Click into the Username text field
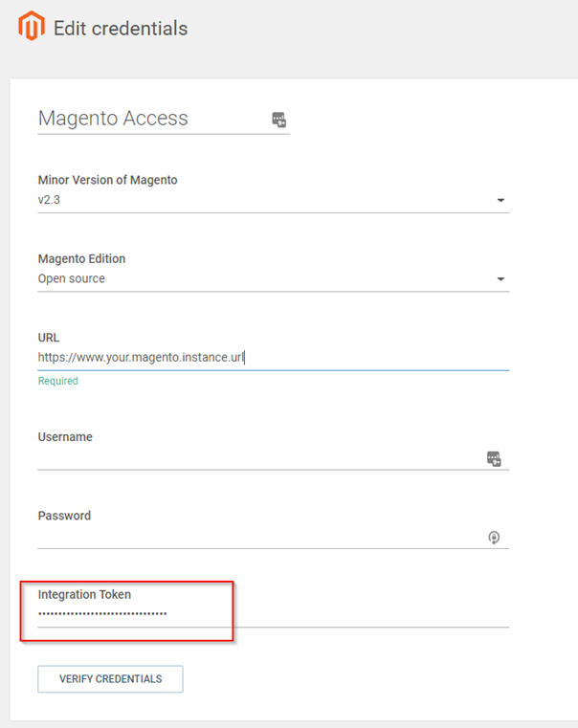Screen dimensions: 578x728 pos(258,459)
